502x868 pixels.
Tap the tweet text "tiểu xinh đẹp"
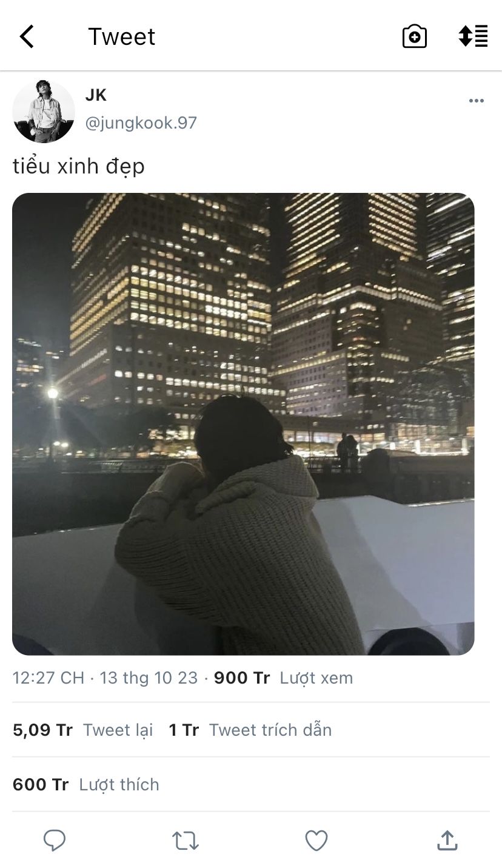click(79, 167)
